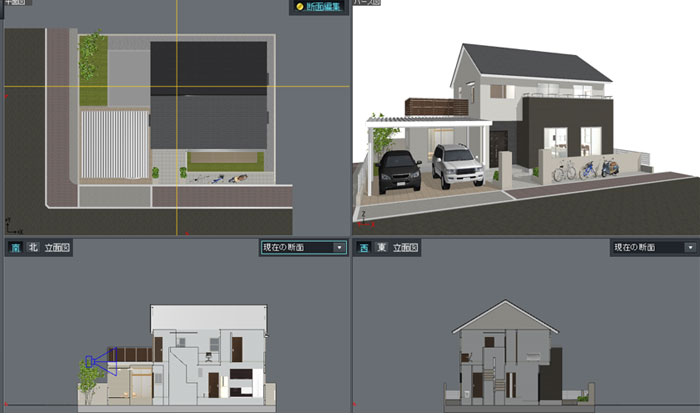Image resolution: width=700 pixels, height=415 pixels.
Task: Click the XY axis indicator in plan view
Action: pyautogui.click(x=8, y=225)
